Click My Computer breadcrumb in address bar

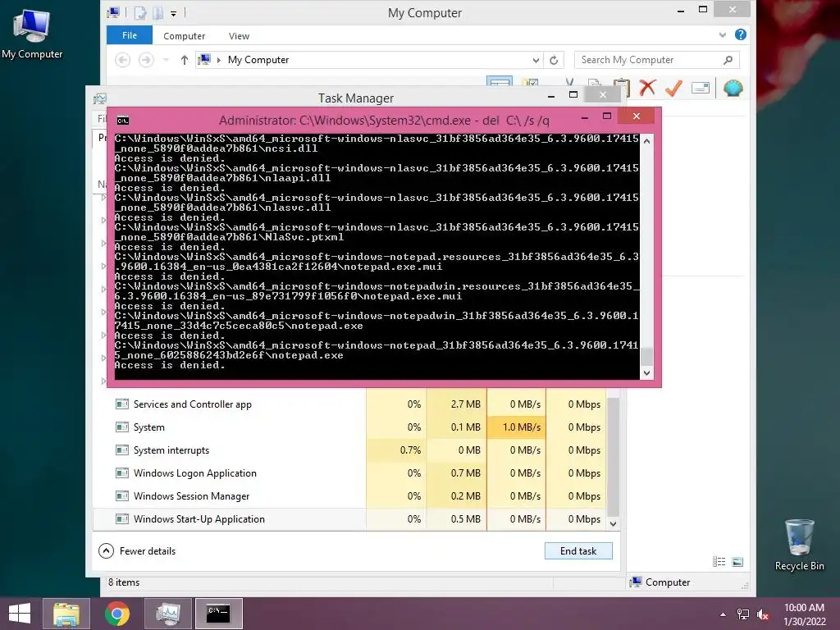click(258, 60)
